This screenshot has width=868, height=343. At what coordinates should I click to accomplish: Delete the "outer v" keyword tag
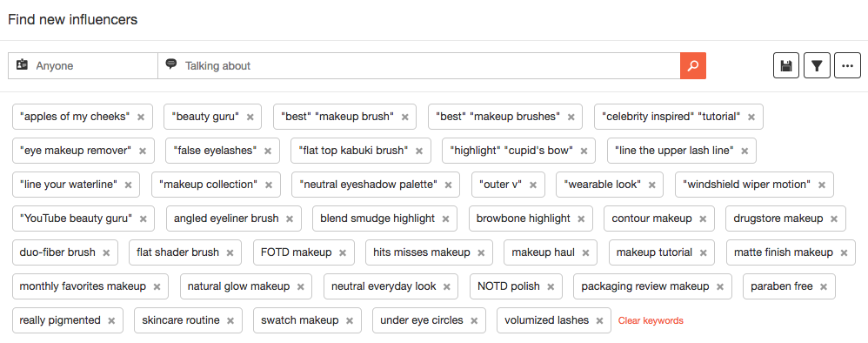click(533, 185)
